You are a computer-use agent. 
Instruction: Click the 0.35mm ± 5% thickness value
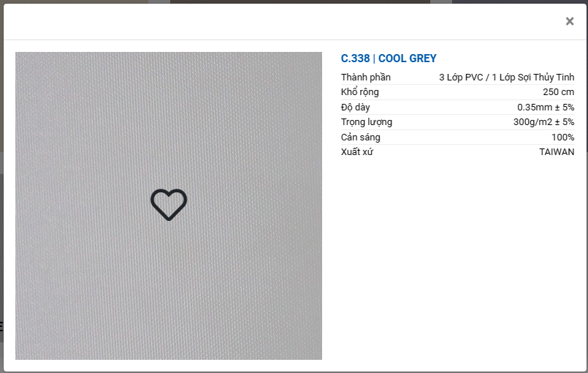[546, 108]
